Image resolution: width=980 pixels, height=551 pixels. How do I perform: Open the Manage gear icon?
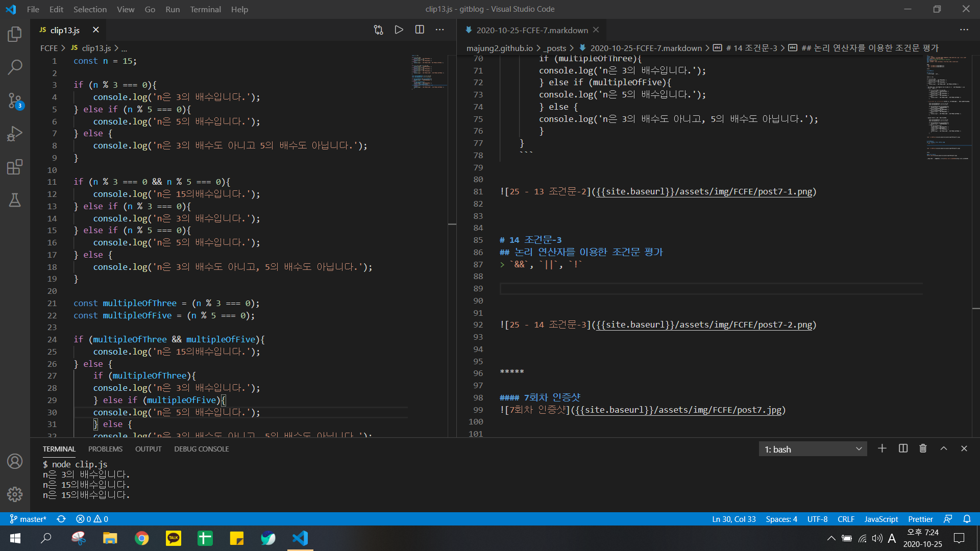tap(15, 494)
